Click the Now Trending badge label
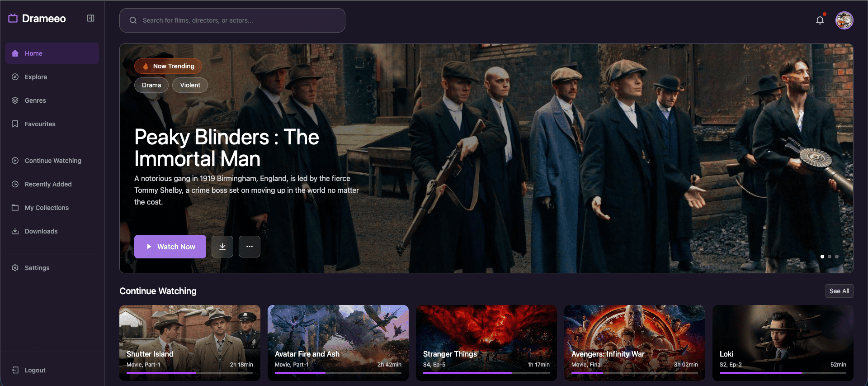Viewport: 868px width, 386px height. tap(174, 66)
